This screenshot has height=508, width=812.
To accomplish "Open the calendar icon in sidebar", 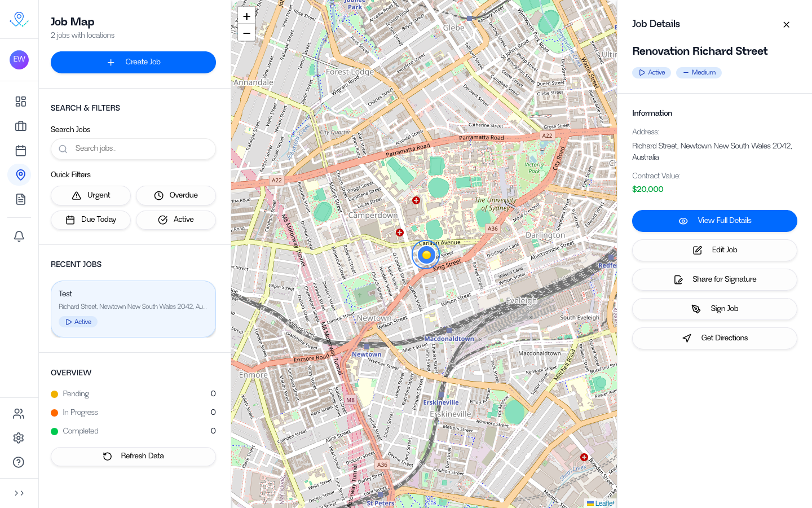I will pyautogui.click(x=20, y=151).
